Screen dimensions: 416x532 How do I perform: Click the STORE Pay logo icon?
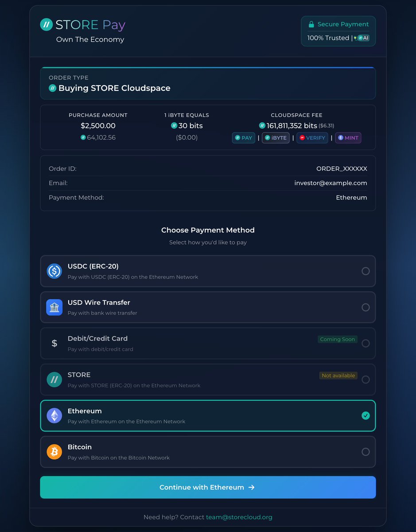pos(47,24)
